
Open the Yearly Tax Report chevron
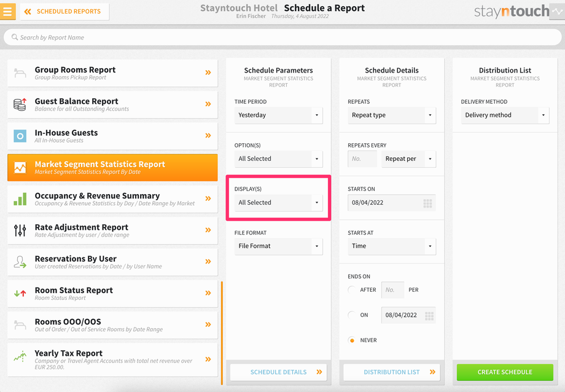click(208, 359)
